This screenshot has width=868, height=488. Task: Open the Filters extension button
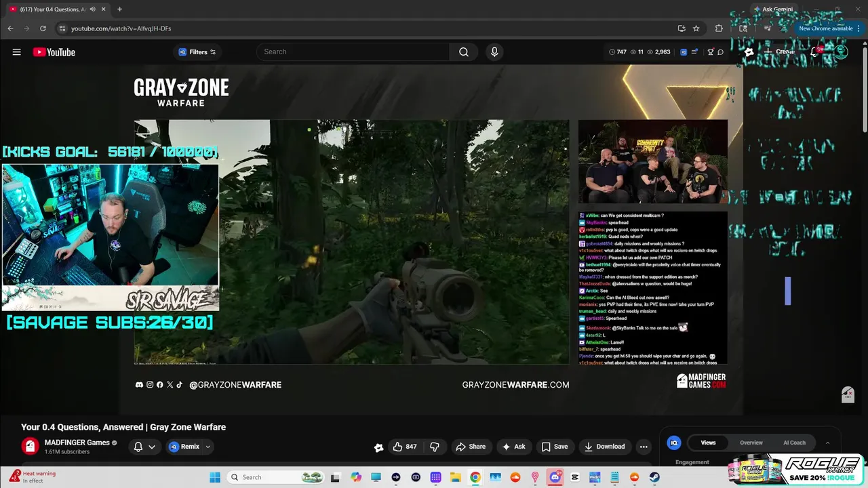pyautogui.click(x=197, y=52)
